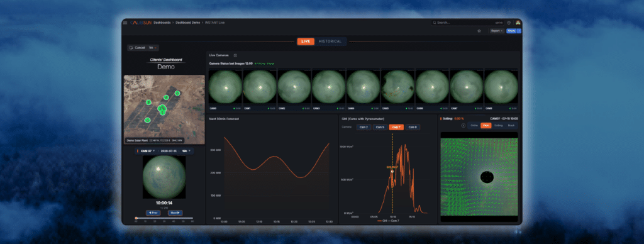Click the Prev frame button

coord(153,213)
